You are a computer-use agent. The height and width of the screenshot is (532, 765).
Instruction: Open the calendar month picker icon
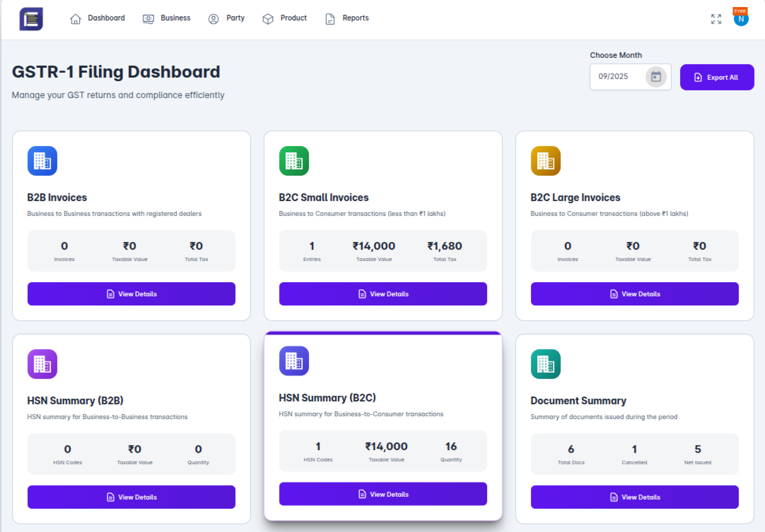click(656, 77)
